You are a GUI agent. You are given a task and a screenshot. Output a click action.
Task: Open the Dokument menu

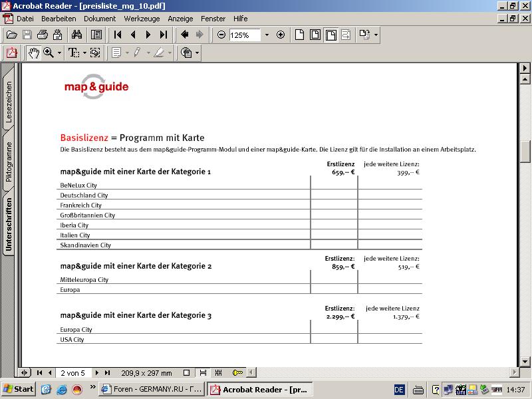[100, 19]
